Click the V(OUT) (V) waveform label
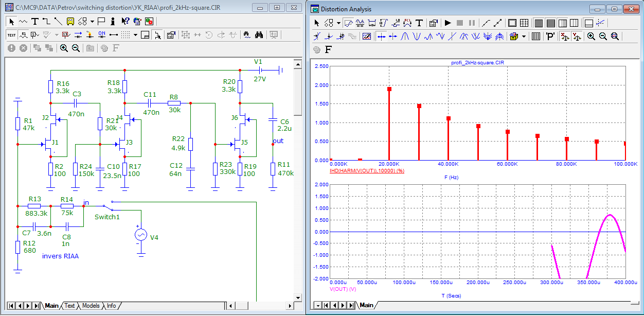Image resolution: width=644 pixels, height=316 pixels. click(343, 289)
